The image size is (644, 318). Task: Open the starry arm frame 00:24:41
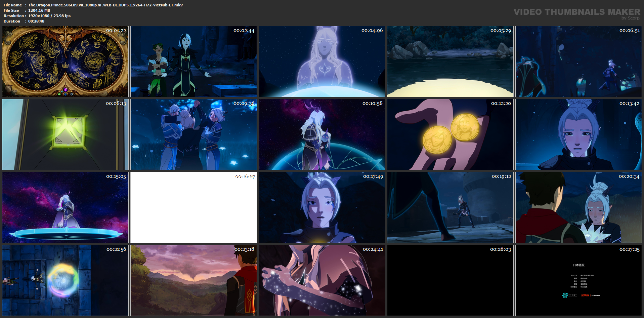tap(322, 280)
